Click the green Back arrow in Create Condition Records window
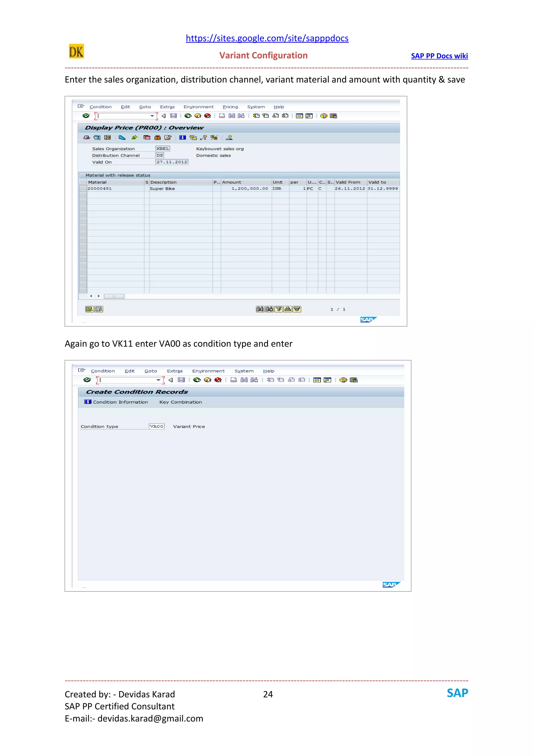This screenshot has height=756, width=534. tap(197, 380)
